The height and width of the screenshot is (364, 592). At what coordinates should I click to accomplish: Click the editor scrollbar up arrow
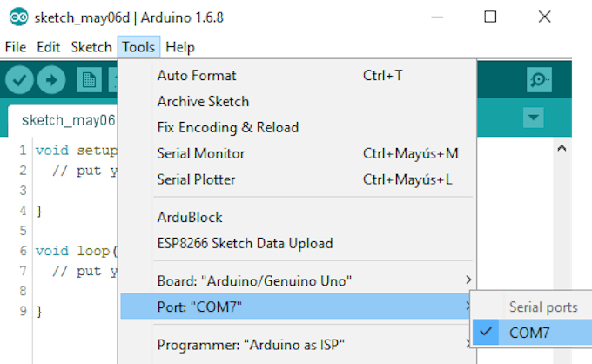[562, 148]
